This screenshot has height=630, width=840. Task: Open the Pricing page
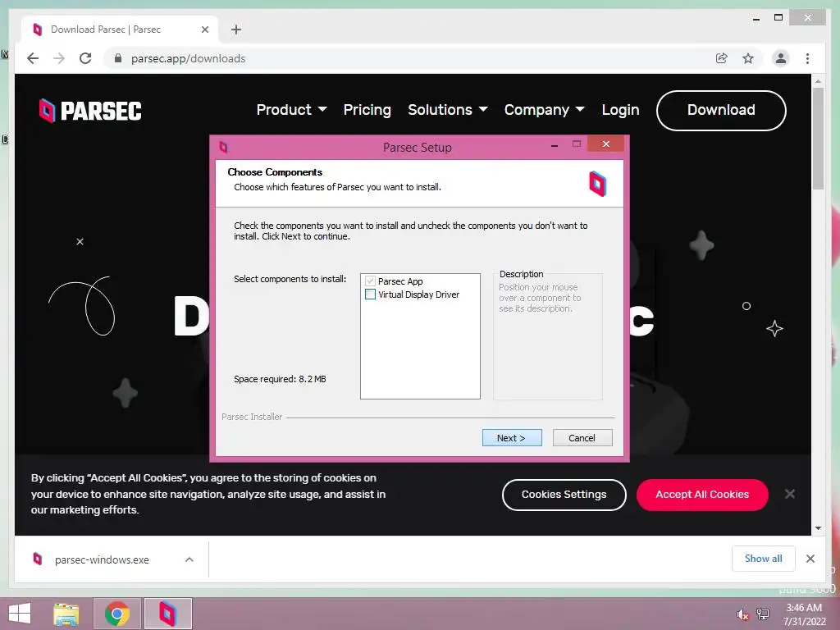coord(367,110)
